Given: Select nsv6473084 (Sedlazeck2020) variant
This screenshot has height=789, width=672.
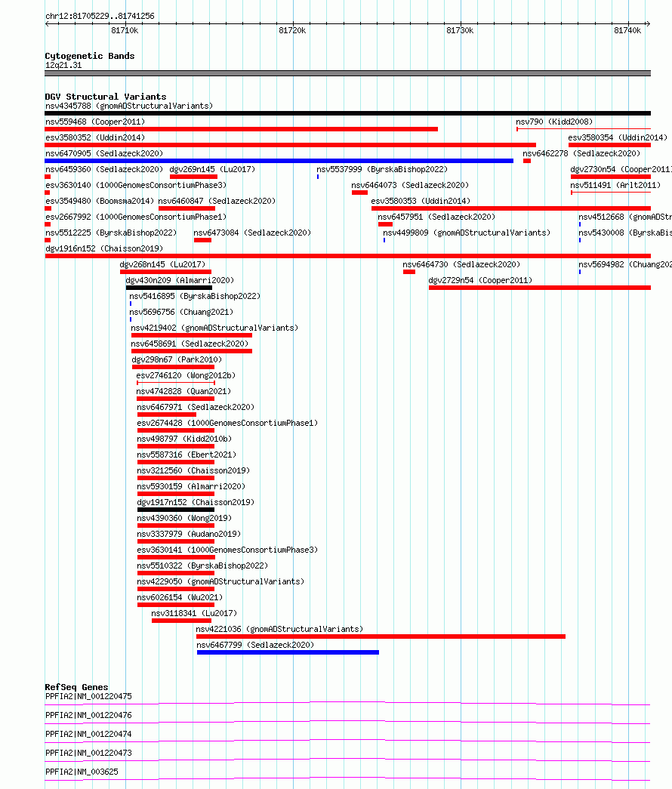Looking at the screenshot, I should pyautogui.click(x=202, y=240).
